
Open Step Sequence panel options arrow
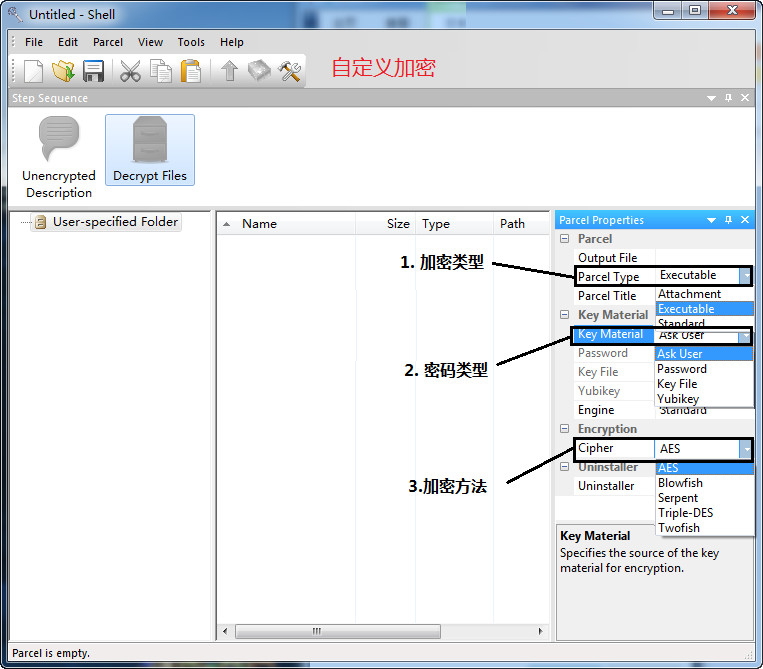point(711,98)
